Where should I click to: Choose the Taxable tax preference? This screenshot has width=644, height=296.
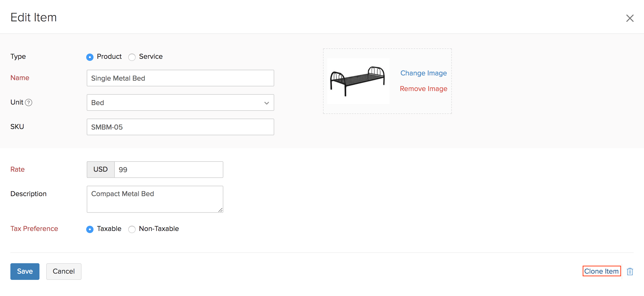click(x=90, y=229)
